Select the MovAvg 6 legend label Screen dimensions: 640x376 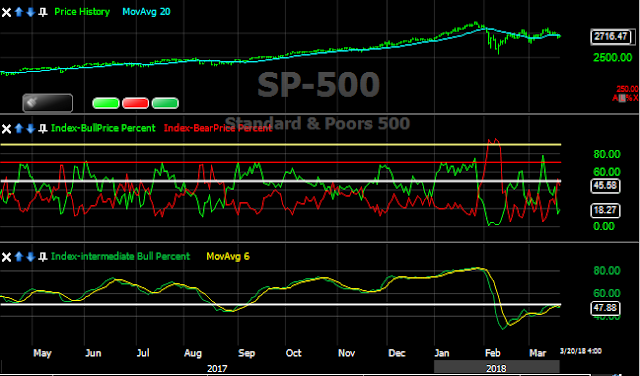pyautogui.click(x=228, y=256)
